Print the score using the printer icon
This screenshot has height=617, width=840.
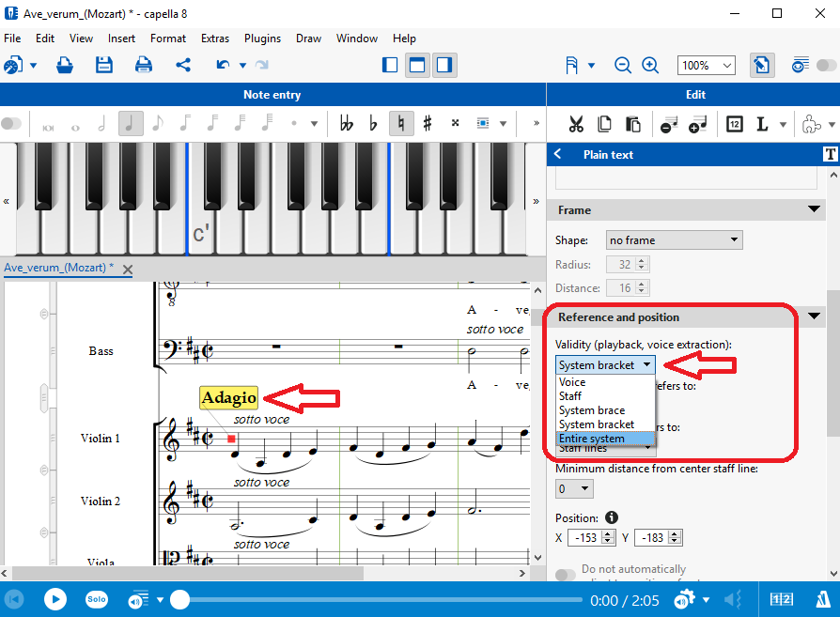[x=144, y=66]
